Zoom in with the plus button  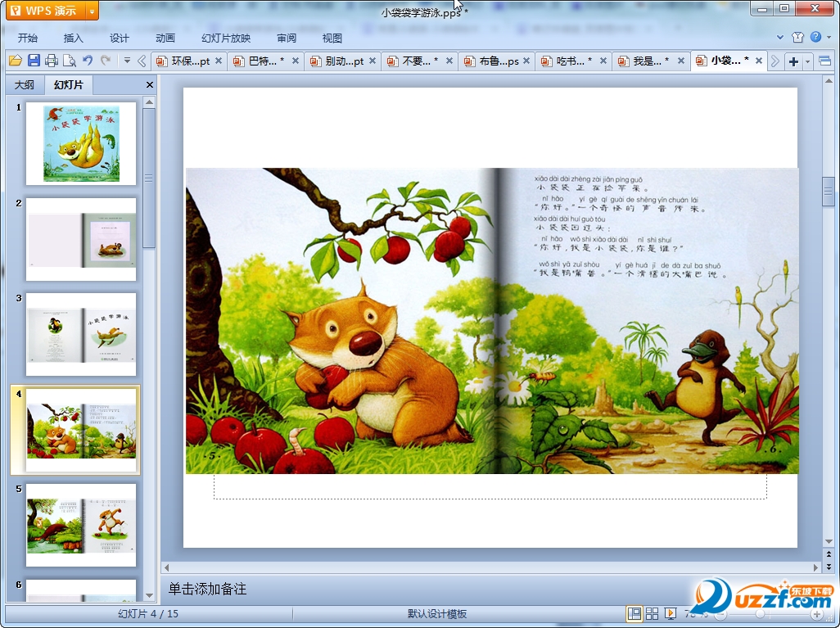coord(816,614)
